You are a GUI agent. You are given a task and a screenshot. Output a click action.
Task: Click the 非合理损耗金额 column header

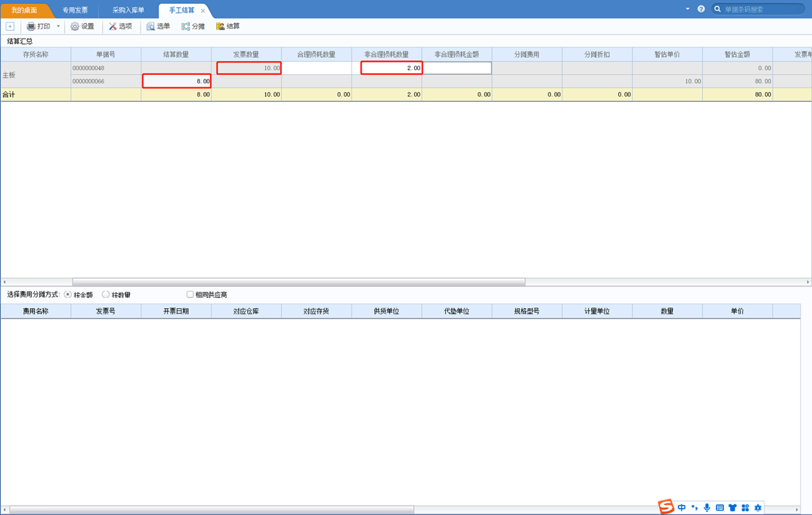point(457,54)
